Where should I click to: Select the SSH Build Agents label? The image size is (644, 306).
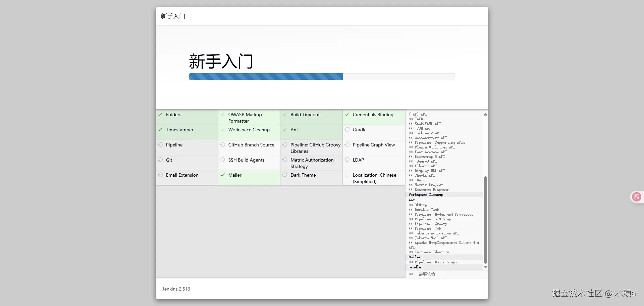coord(247,160)
